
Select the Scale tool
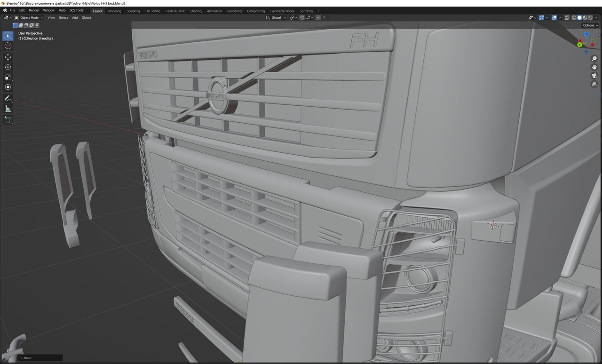(8, 77)
